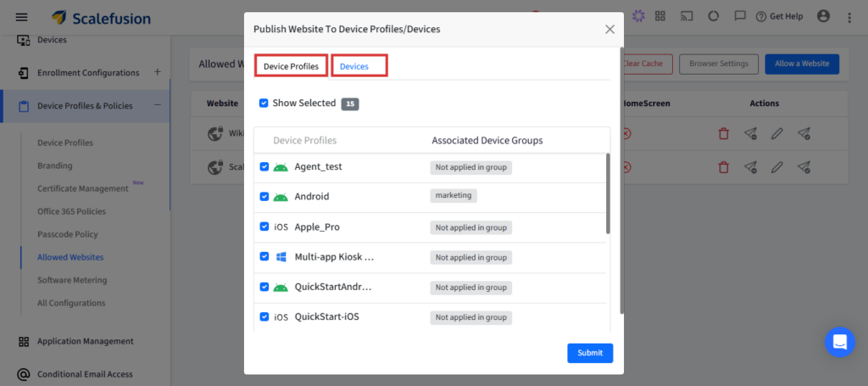Click the marketing group tag

pos(453,195)
